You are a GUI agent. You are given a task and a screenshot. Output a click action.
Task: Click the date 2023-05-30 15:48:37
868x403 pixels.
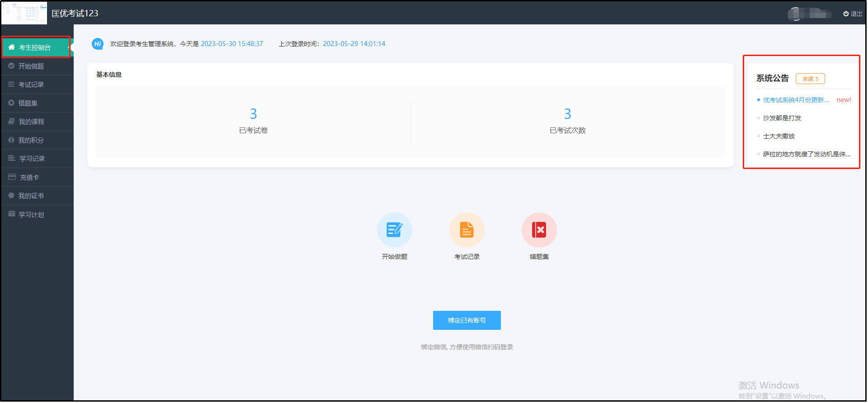pos(232,44)
